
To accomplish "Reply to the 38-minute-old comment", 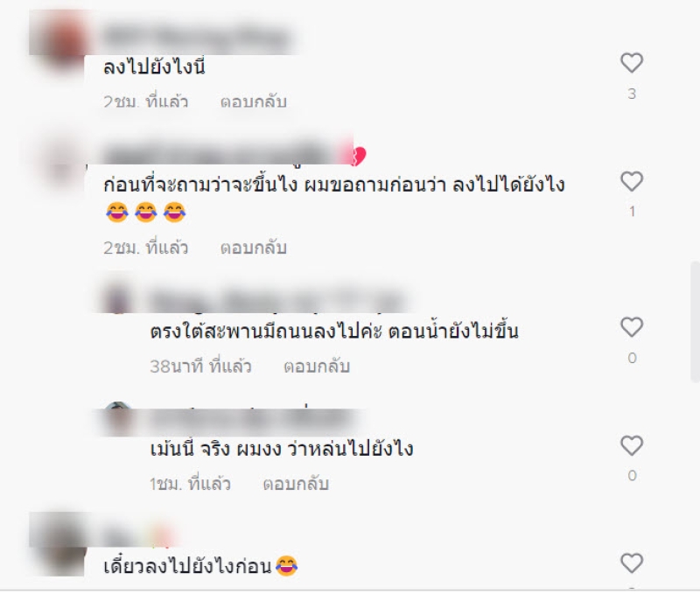I will pos(317,367).
